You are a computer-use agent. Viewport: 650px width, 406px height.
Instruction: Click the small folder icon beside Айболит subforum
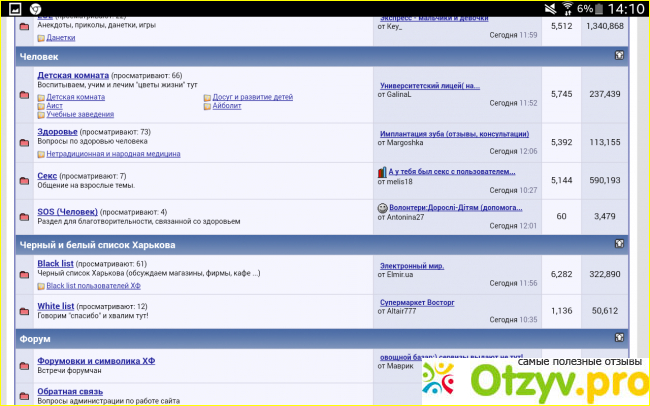(x=207, y=106)
